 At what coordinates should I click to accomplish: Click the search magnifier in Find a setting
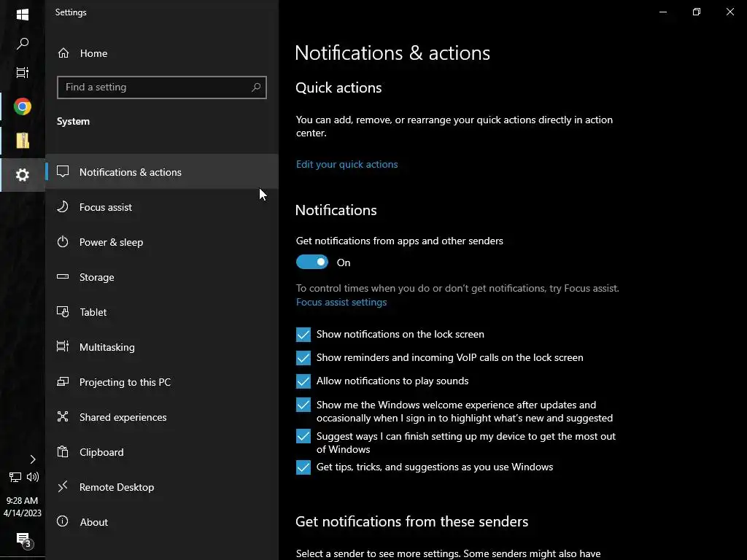click(x=256, y=87)
